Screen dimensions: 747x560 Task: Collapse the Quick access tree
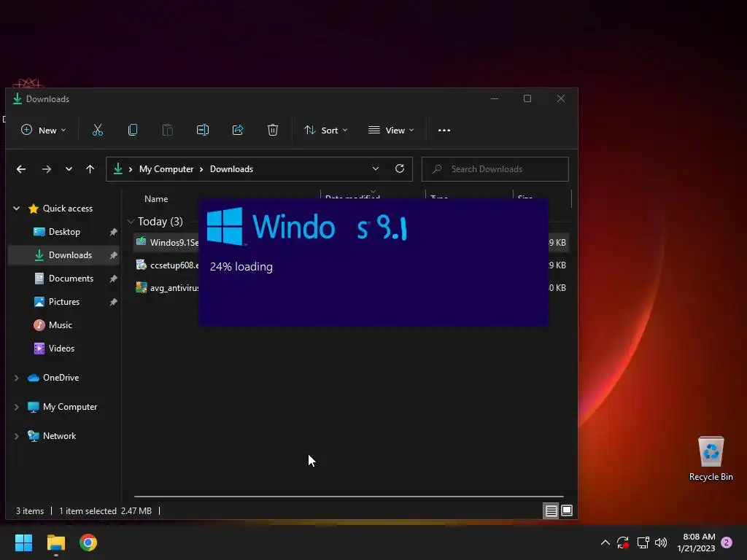point(16,209)
